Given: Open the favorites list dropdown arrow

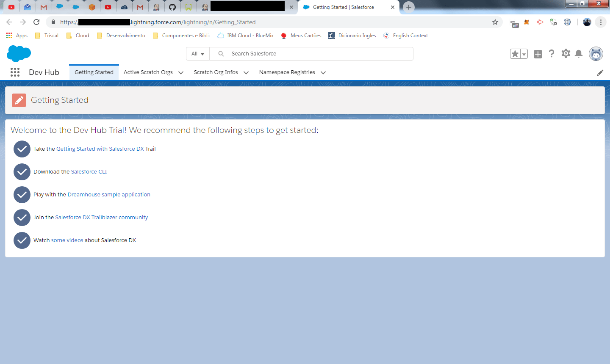Looking at the screenshot, I should point(524,54).
